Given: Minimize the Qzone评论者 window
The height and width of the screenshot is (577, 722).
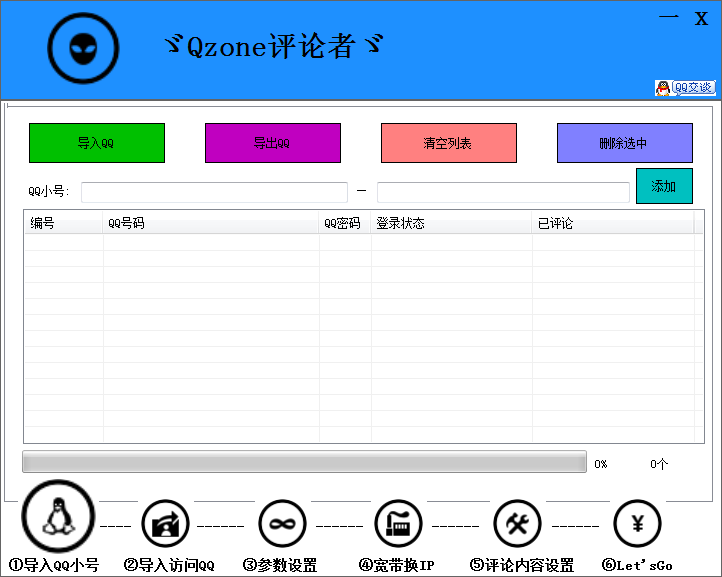Looking at the screenshot, I should pyautogui.click(x=669, y=17).
